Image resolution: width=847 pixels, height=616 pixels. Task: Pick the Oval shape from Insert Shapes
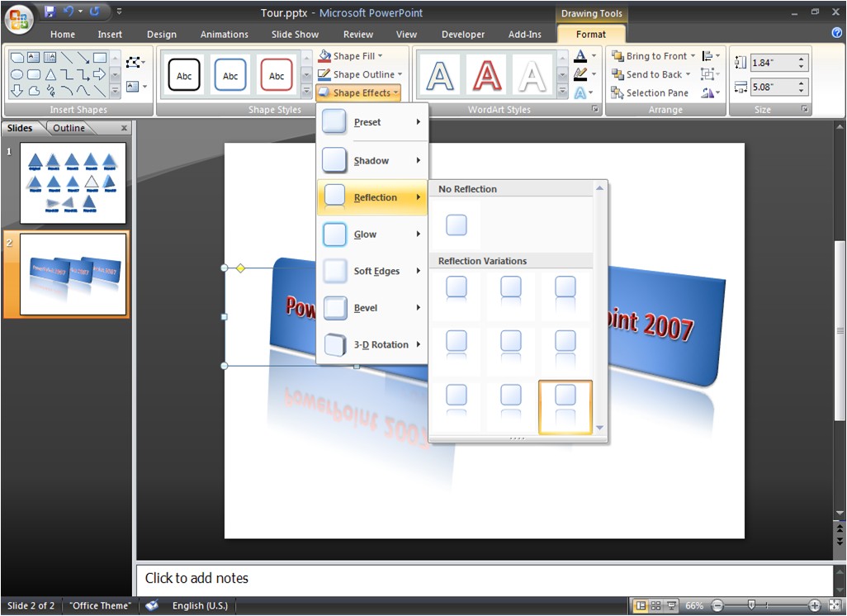click(17, 74)
